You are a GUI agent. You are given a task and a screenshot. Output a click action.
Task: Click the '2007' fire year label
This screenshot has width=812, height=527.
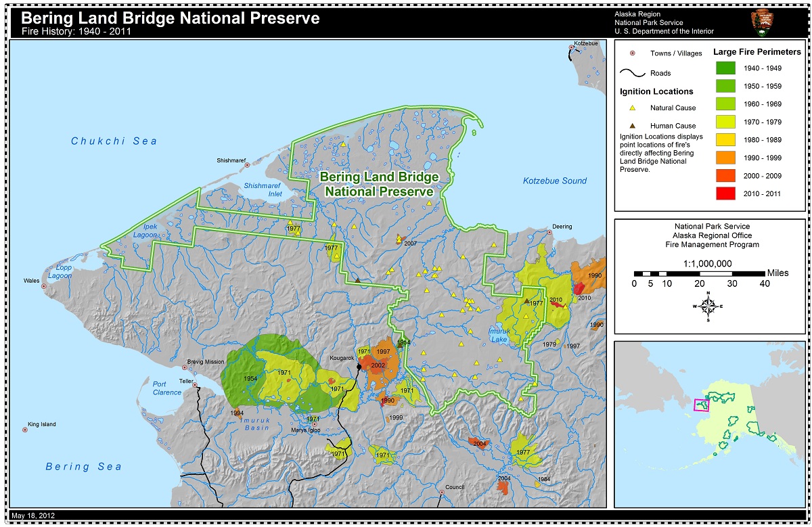(411, 243)
